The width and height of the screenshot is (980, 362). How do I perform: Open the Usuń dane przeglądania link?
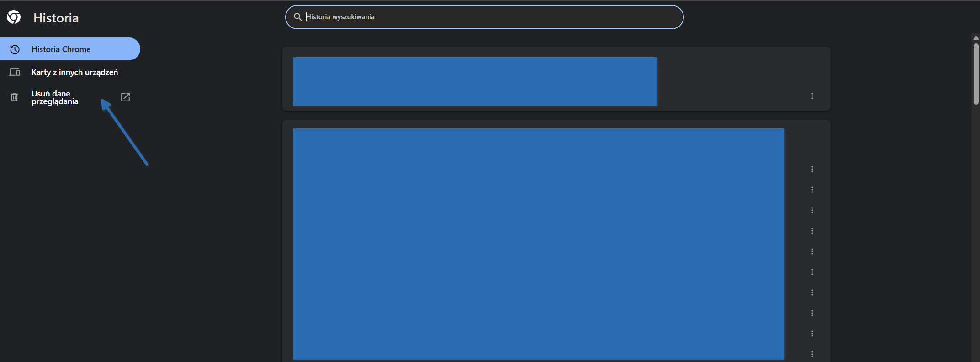55,97
